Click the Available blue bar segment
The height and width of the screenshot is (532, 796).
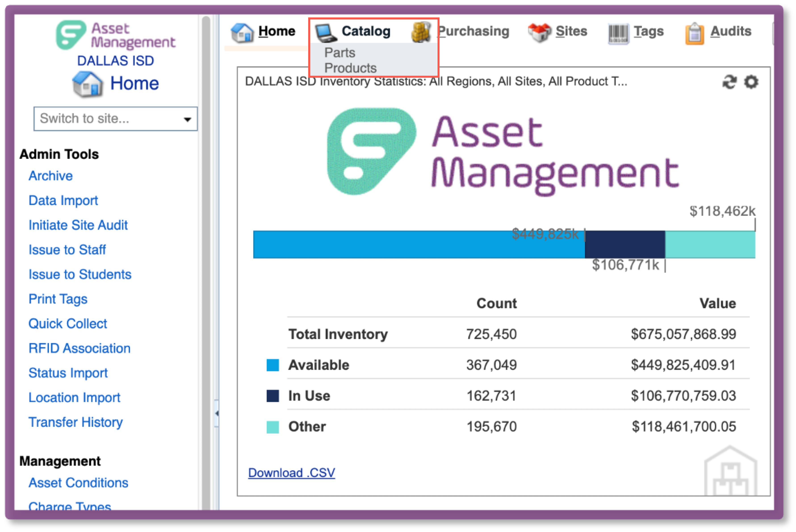click(419, 245)
